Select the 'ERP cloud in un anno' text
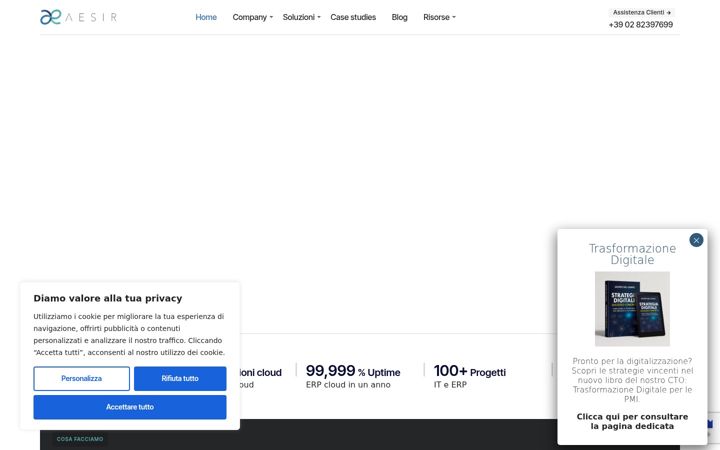 (x=348, y=385)
